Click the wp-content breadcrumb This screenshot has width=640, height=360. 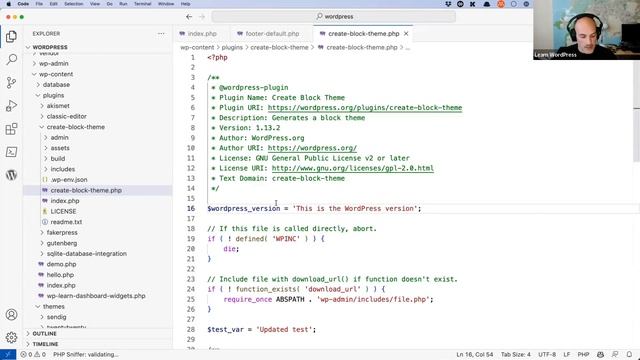(197, 47)
